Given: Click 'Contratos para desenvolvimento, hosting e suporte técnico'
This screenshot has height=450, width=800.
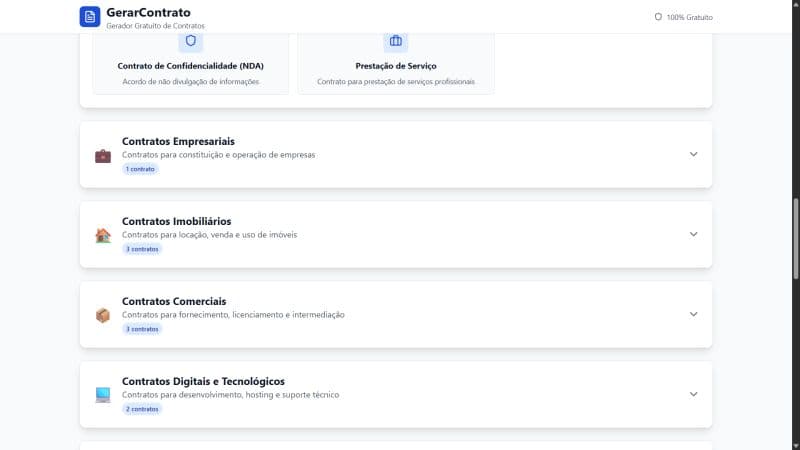Looking at the screenshot, I should coord(230,395).
